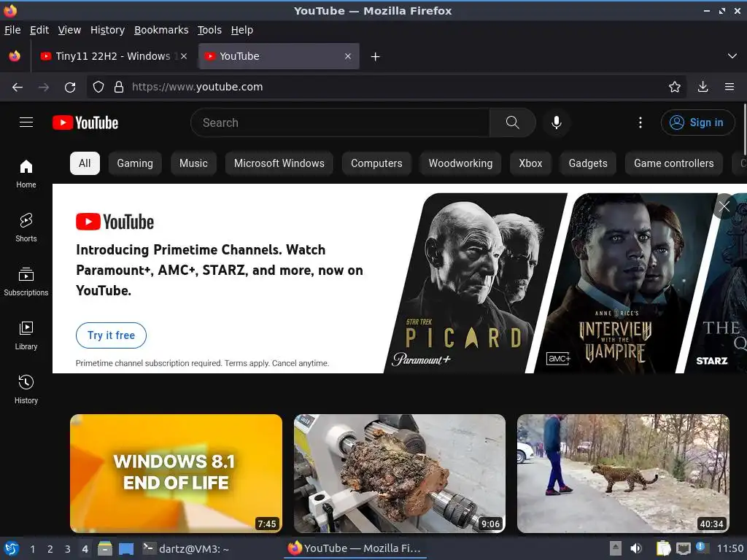Select the All filter chip

click(85, 163)
